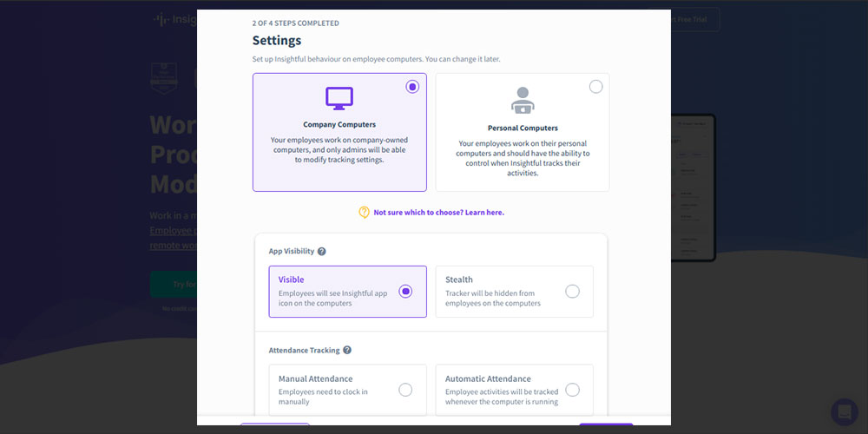Click the purple monitor icon for Company Computers
This screenshot has height=434, width=868.
tap(339, 99)
